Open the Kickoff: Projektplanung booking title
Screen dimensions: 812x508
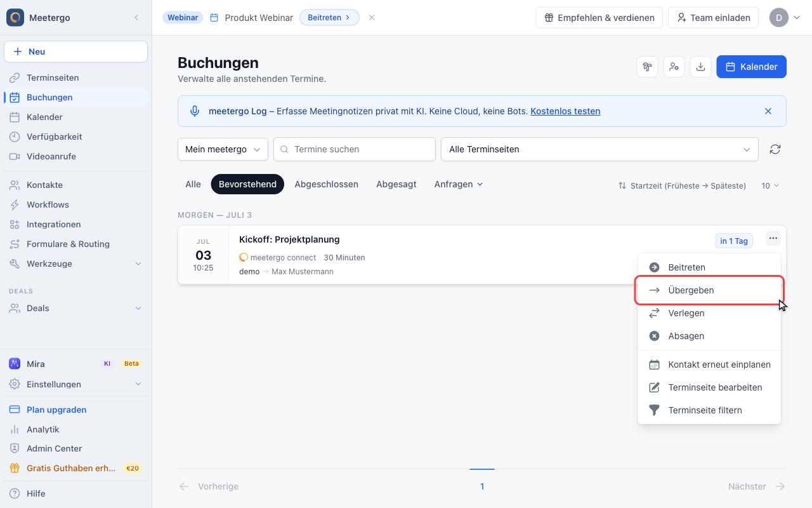pos(289,239)
